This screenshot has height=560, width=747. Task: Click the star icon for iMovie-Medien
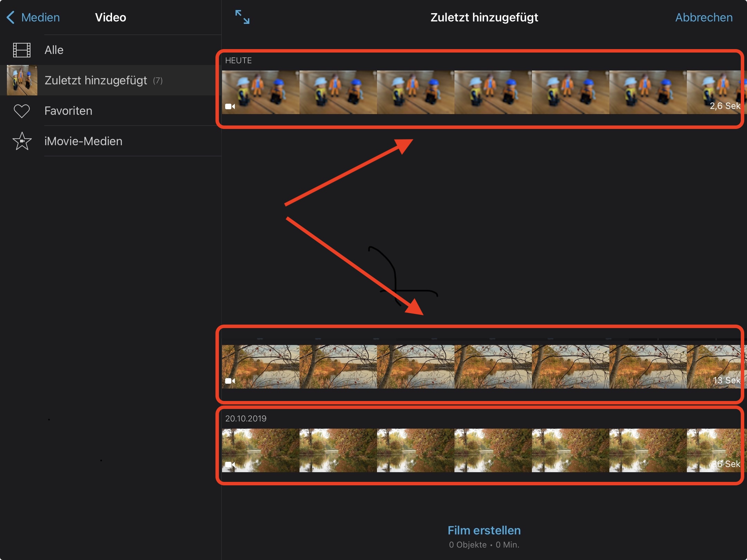coord(22,141)
